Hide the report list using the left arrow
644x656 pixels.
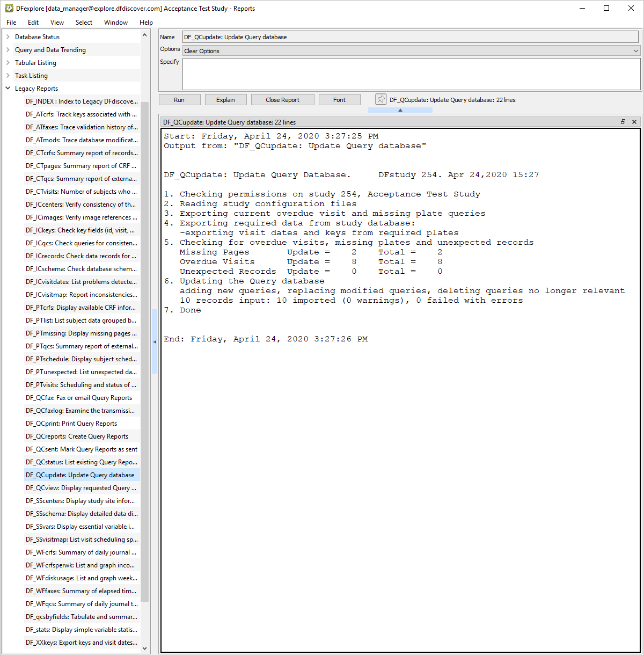point(155,341)
